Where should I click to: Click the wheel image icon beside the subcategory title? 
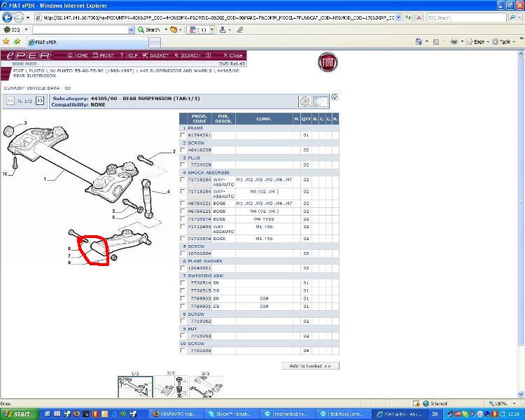tap(305, 101)
